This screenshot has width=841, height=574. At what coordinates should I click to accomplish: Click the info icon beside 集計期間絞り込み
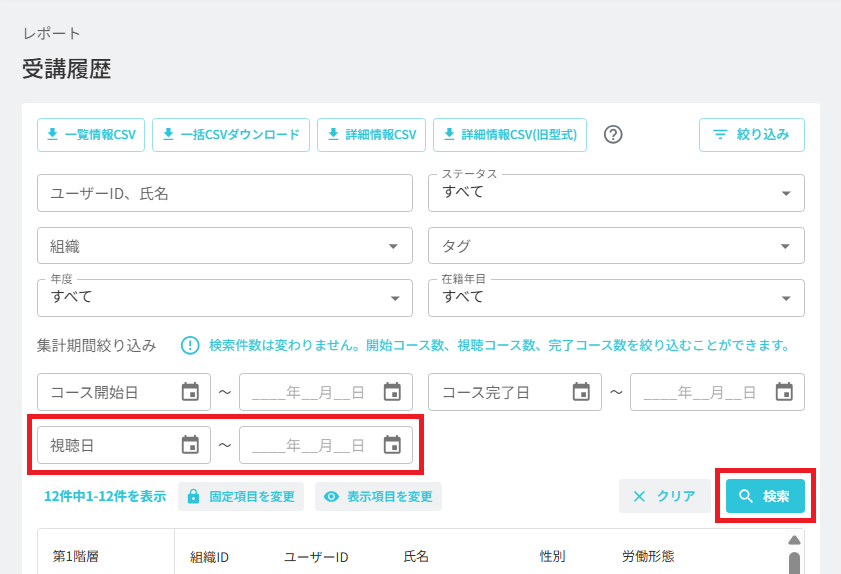pyautogui.click(x=190, y=345)
